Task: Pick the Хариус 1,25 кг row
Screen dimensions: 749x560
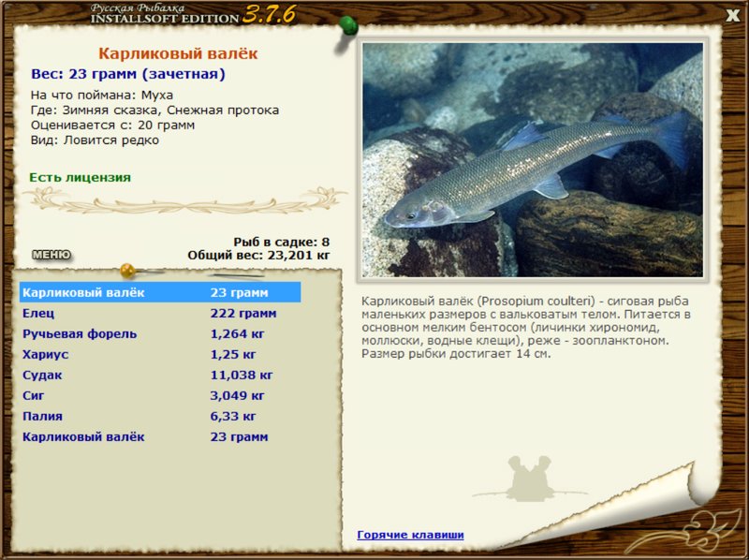Action: point(160,355)
